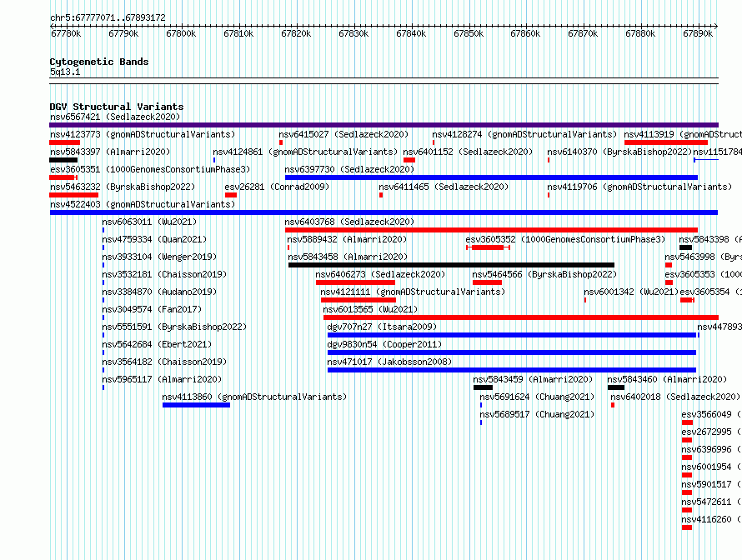The height and width of the screenshot is (560, 742).
Task: Click nsv5689517 (Chuang2021) label
Action: coord(537,414)
